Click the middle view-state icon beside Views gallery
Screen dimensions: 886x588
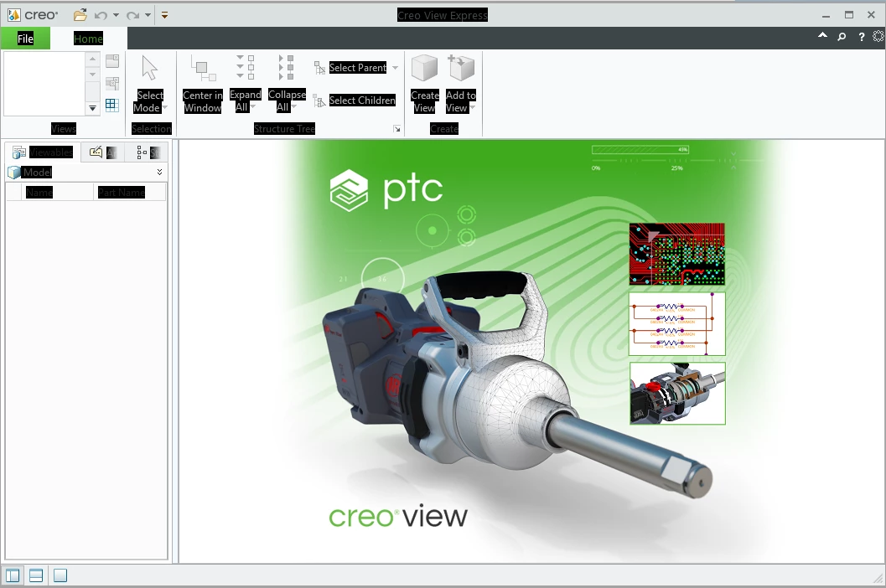(x=112, y=83)
